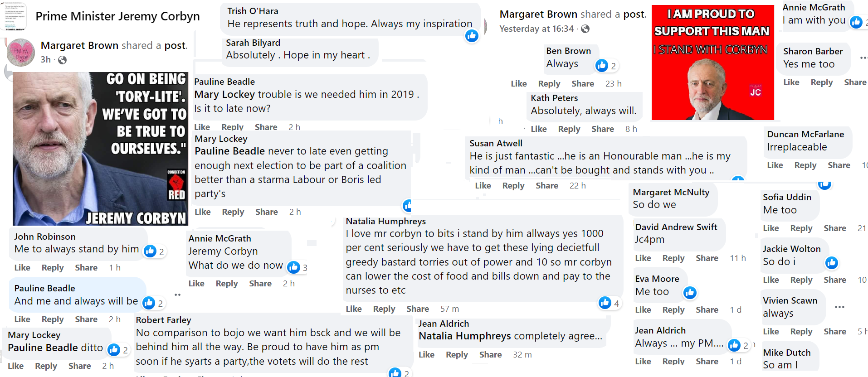Click the globe icon after "Yesterday at 16:34"
The height and width of the screenshot is (377, 868).
pos(585,29)
